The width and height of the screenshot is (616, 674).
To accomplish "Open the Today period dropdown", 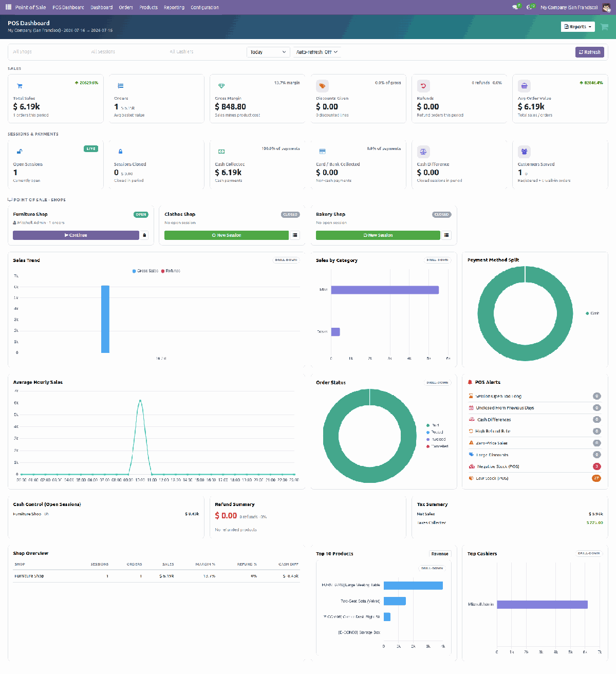I will (268, 52).
